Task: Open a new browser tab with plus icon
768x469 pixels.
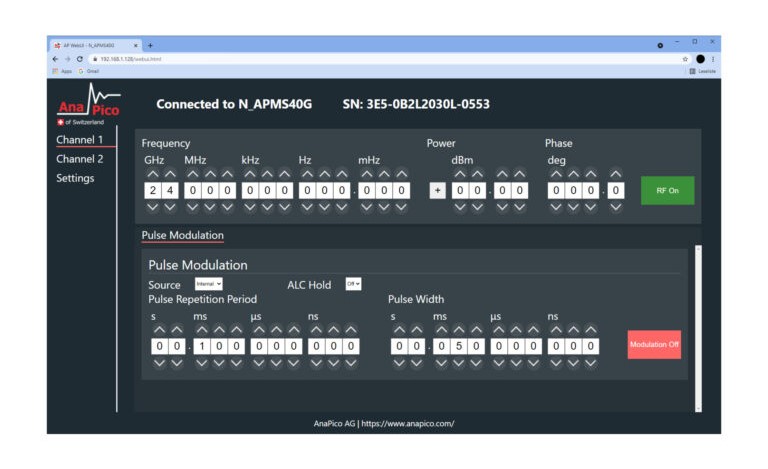Action: [150, 46]
